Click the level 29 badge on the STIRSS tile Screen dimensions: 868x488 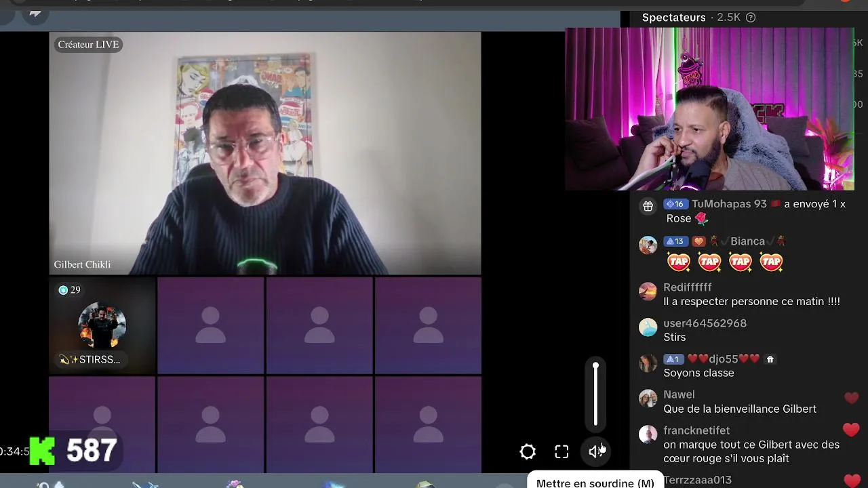(69, 290)
